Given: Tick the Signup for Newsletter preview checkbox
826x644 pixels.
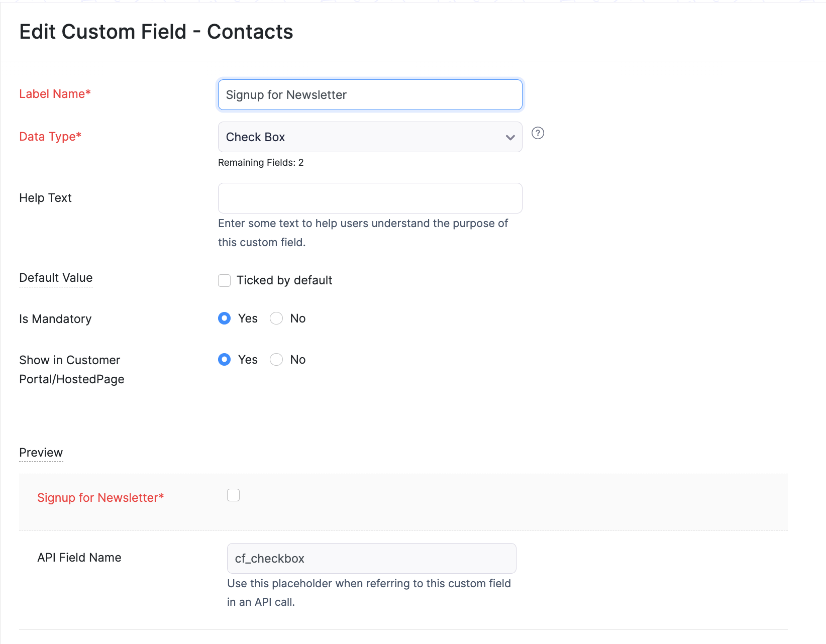Looking at the screenshot, I should pyautogui.click(x=233, y=495).
